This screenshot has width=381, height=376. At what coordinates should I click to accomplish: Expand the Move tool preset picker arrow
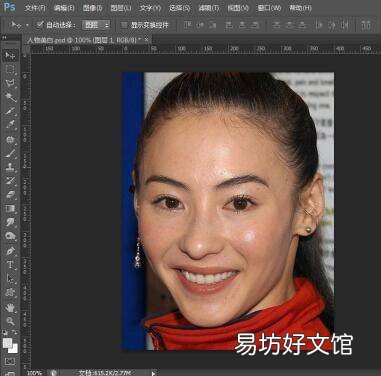27,25
